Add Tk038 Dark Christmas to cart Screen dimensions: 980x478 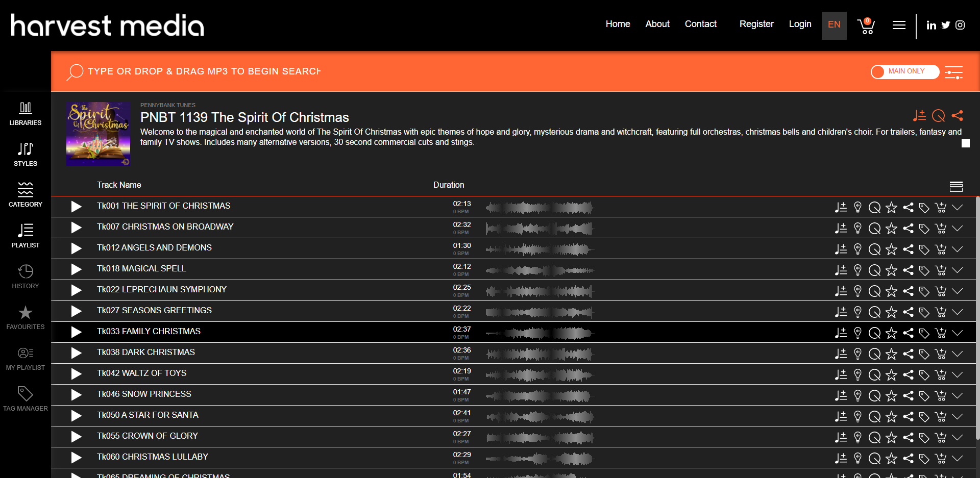point(941,354)
